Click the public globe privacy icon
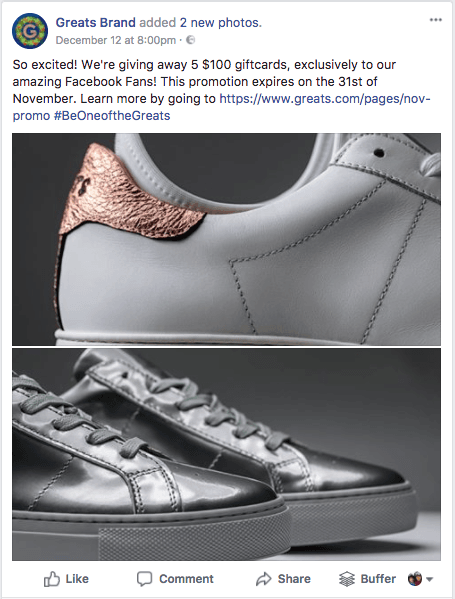The image size is (455, 599). 190,40
